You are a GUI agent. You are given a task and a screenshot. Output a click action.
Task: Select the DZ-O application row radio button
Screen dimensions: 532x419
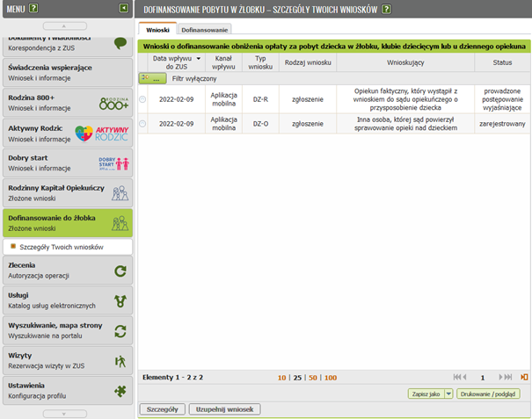coord(142,124)
